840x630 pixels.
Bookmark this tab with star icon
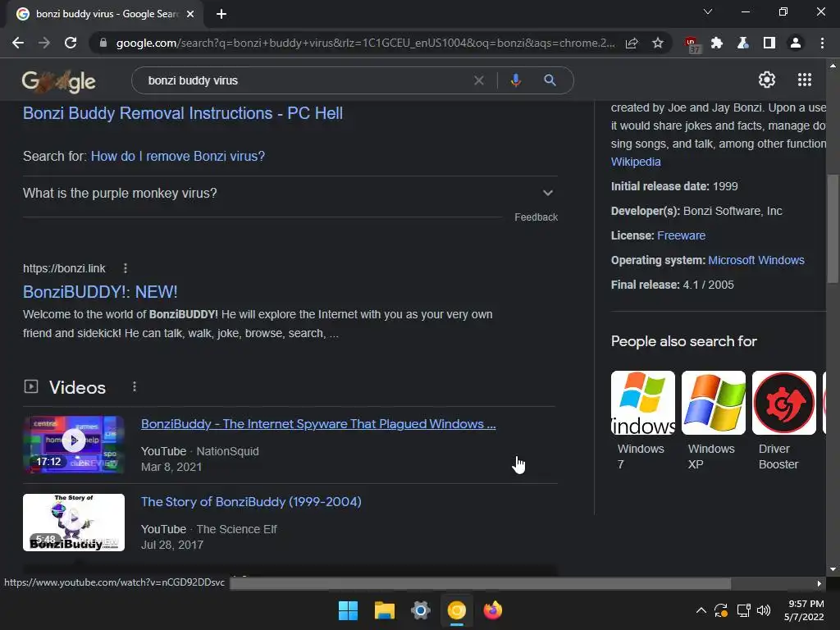coord(658,43)
